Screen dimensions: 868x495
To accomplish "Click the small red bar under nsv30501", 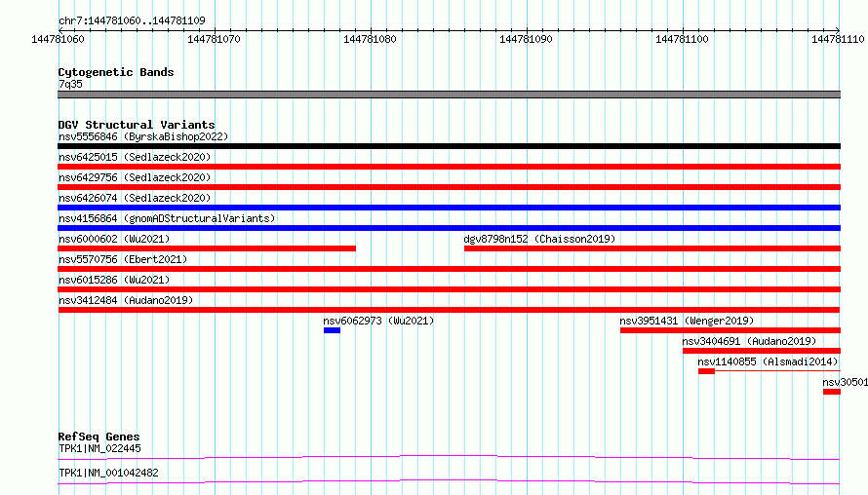I will [x=832, y=392].
